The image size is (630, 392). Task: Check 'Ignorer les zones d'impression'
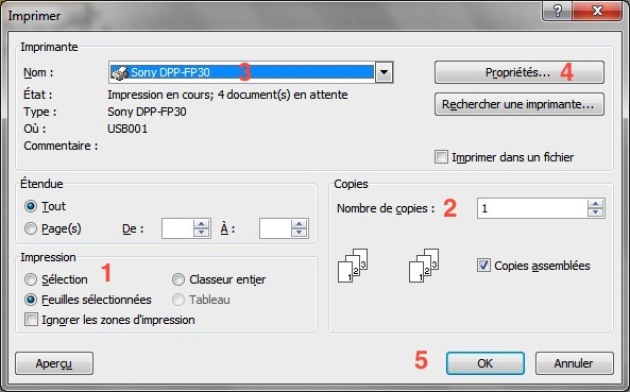tap(31, 320)
